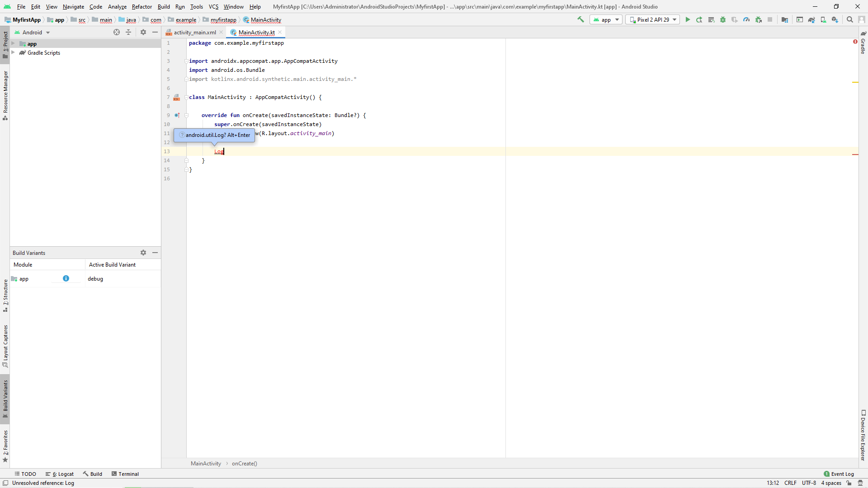Click the Debug app bug icon

pos(723,19)
